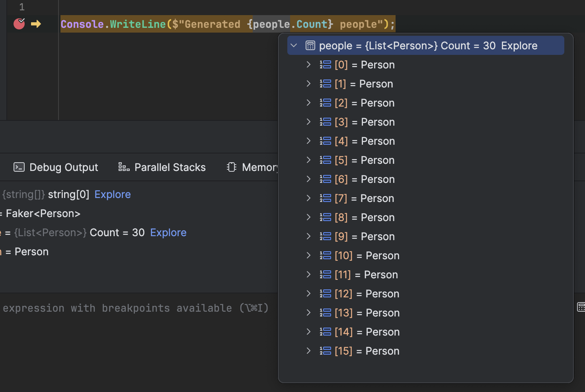Select the '[12] = Person' row text
Viewport: 585px width, 392px height.
click(x=367, y=294)
